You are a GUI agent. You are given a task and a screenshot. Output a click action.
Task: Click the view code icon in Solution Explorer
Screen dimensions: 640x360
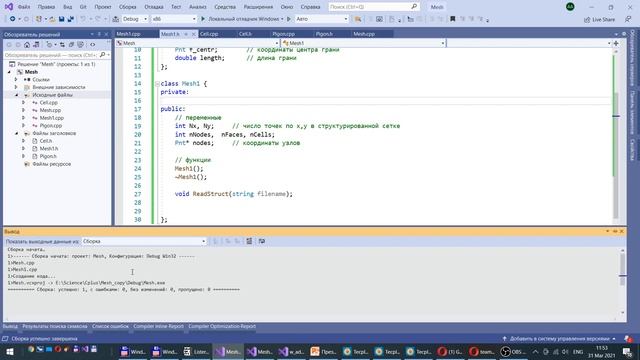pos(93,44)
